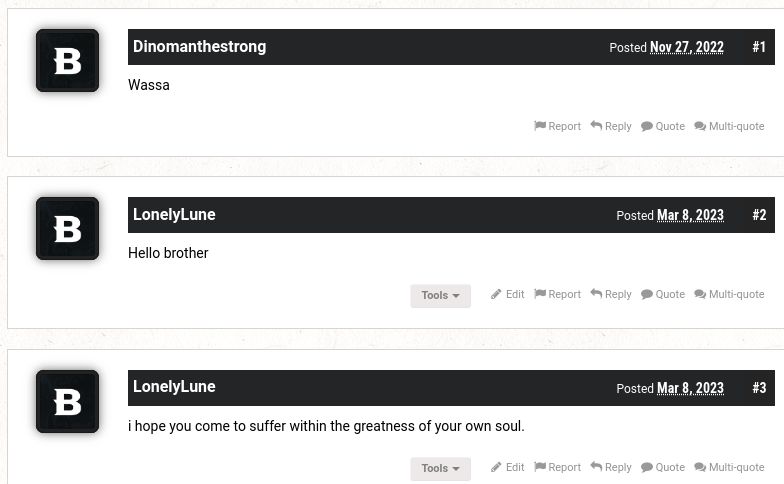This screenshot has width=784, height=484.
Task: Click the Quote bubble icon on post #1
Action: pos(647,126)
